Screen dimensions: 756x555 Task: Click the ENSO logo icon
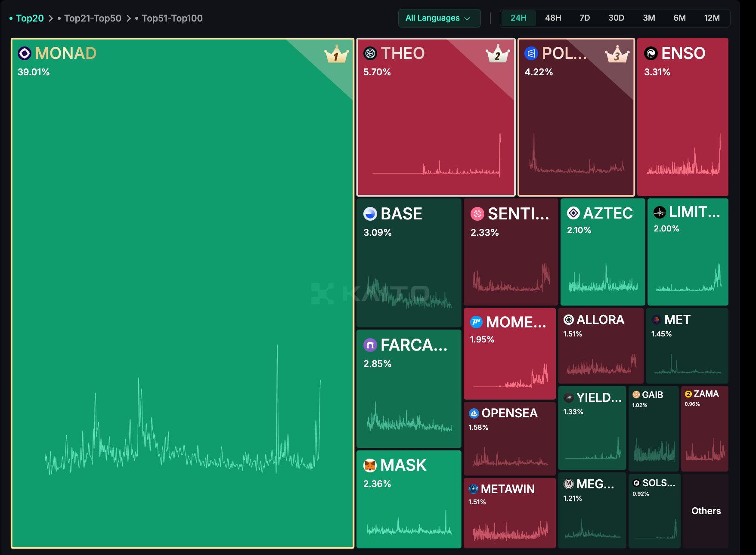(651, 53)
